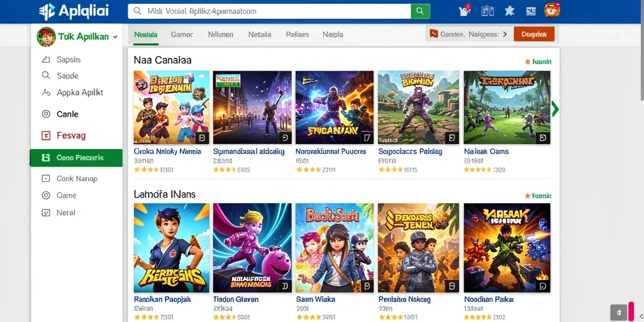Click star rating under Sarm Wiaka

[308, 318]
